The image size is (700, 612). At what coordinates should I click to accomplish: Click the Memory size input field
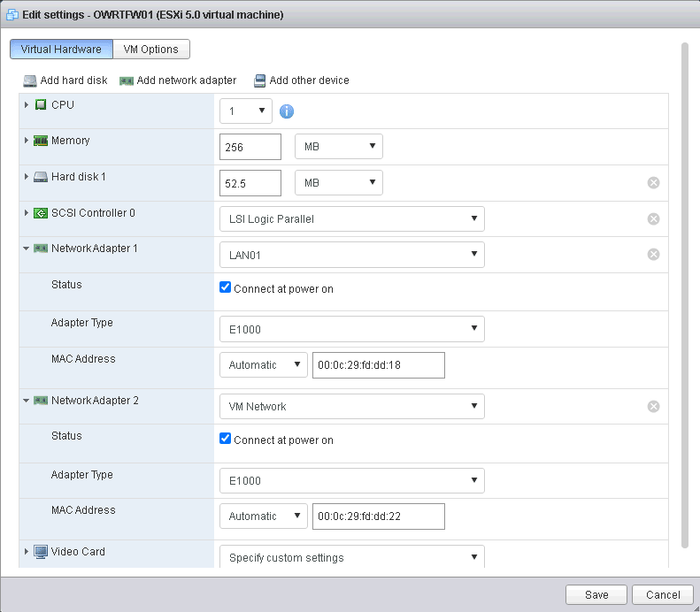tap(250, 147)
